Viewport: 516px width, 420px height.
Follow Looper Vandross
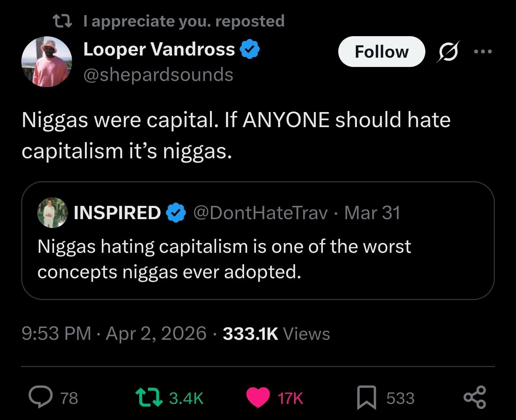(381, 52)
